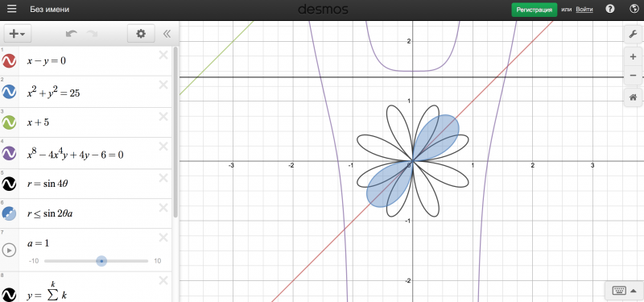Edit the summation y = Σ k expression
Viewport: 644px width, 302px height.
[47, 292]
